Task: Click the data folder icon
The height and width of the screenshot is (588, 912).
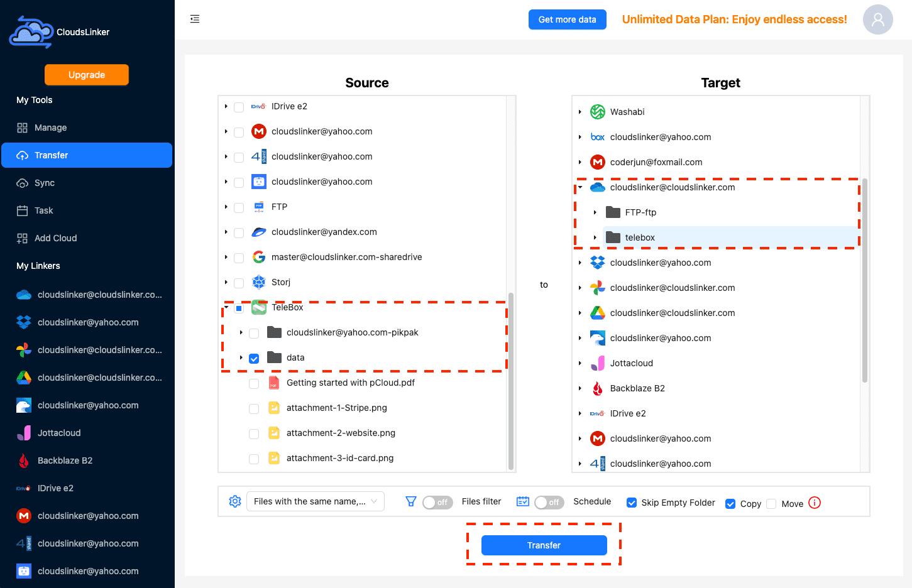Action: [274, 357]
